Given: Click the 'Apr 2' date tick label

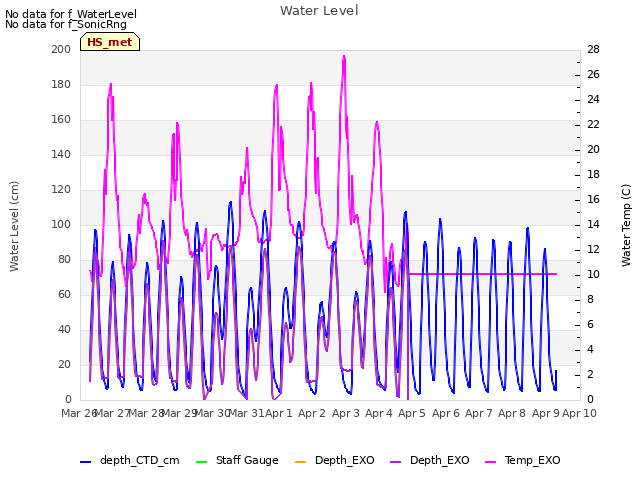Looking at the screenshot, I should [x=312, y=413].
